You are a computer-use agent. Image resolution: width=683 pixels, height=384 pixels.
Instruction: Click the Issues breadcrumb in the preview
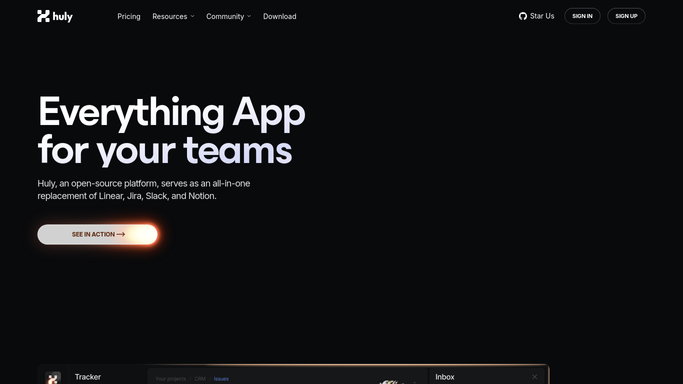(x=221, y=379)
